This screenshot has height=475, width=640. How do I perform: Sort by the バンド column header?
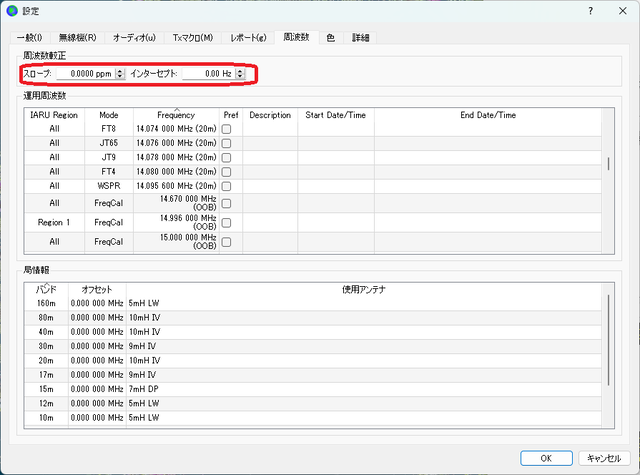tap(46, 289)
